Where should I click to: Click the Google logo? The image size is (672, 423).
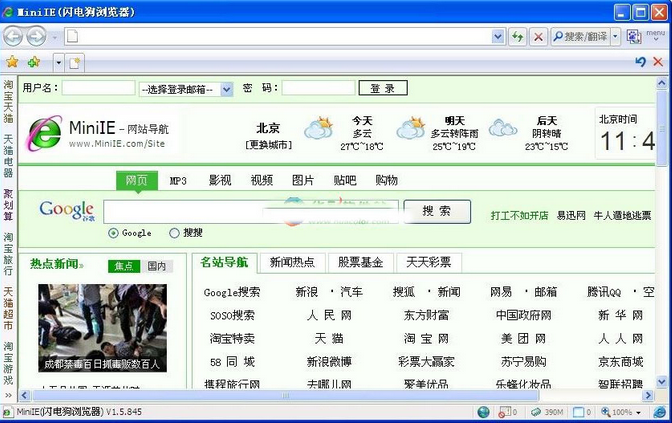coord(67,211)
